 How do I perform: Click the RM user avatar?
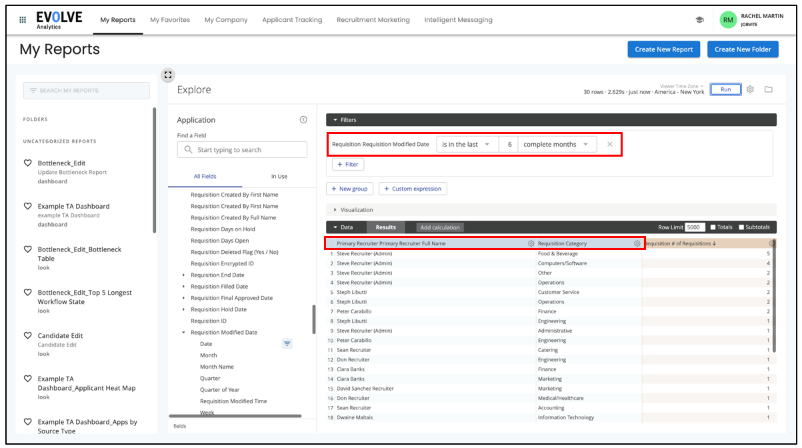click(728, 20)
